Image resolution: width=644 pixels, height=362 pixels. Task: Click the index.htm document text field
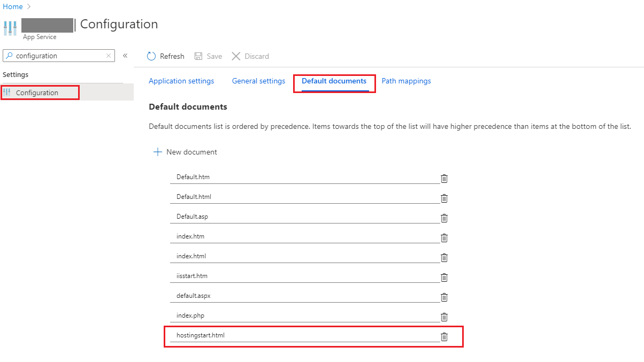304,236
